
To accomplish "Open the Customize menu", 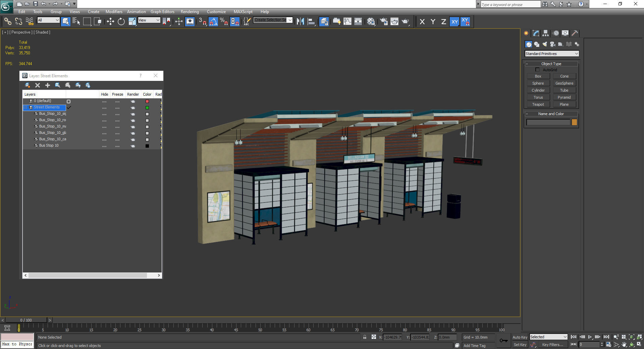I will pyautogui.click(x=216, y=11).
